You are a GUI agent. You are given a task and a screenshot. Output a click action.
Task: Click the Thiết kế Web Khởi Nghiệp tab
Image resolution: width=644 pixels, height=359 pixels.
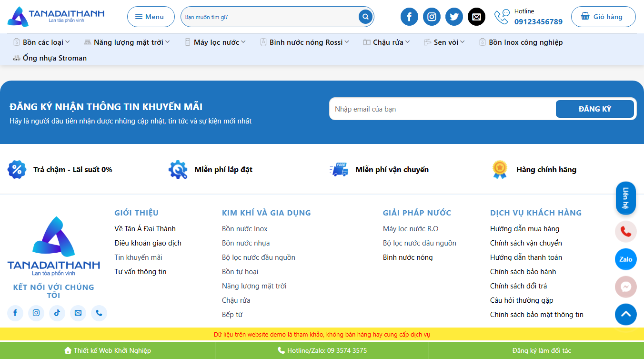tap(108, 350)
